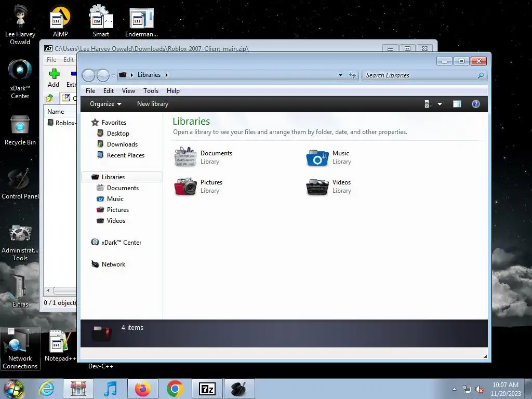The width and height of the screenshot is (532, 399).
Task: Click the refresh button in address bar
Action: (352, 75)
